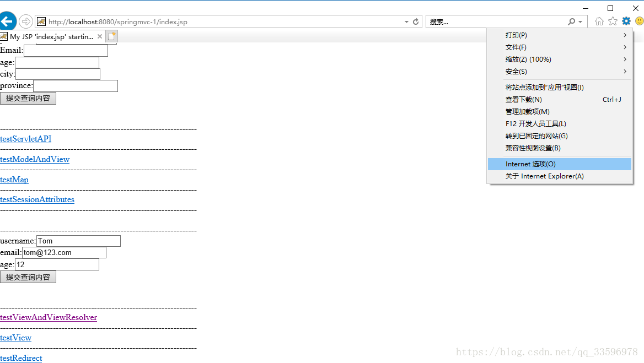Click email field with tom@123.com
Image resolution: width=644 pixels, height=363 pixels.
coord(64,253)
